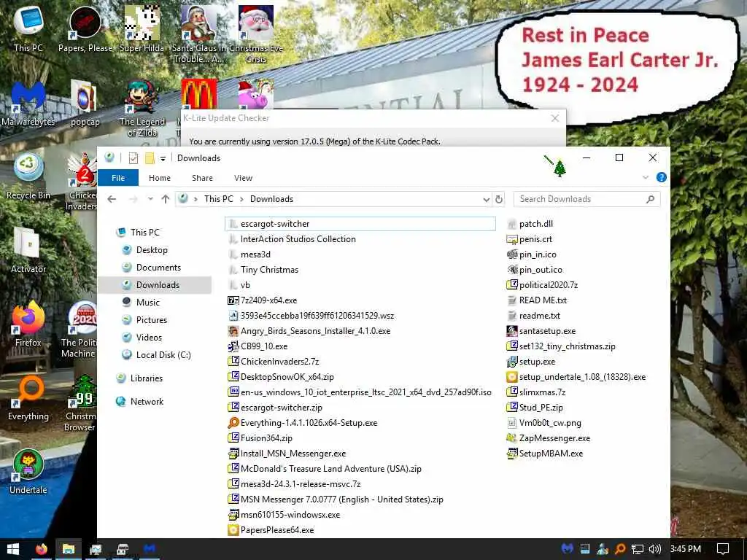Click the New Folder quick access icon
This screenshot has width=747, height=560.
(x=150, y=158)
